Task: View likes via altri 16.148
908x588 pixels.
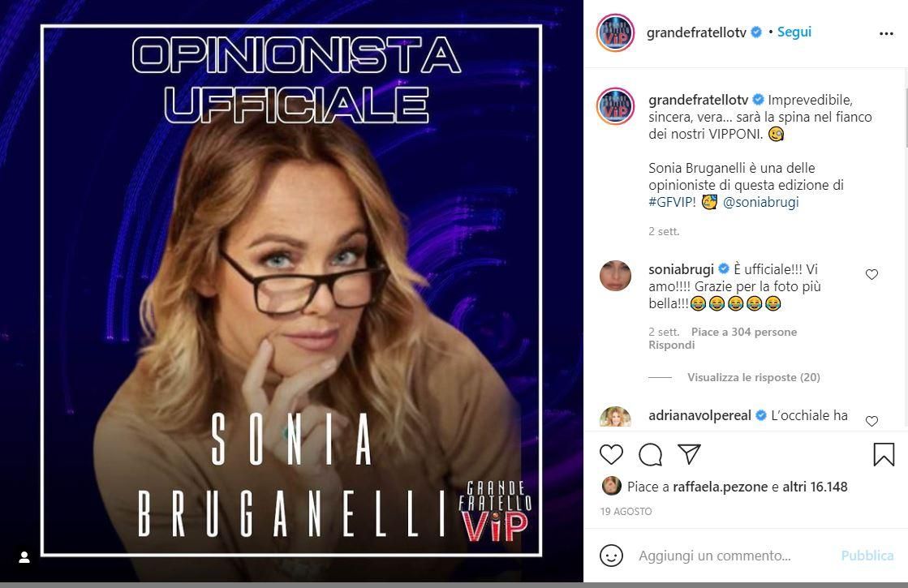Action: 815,487
